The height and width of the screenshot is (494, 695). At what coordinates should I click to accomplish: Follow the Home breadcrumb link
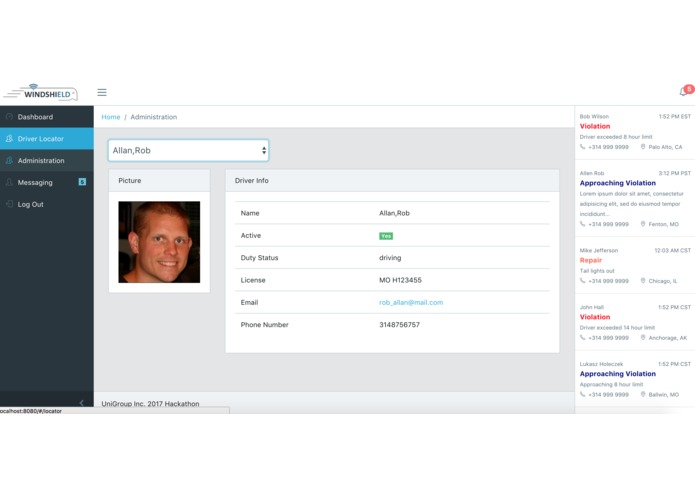click(x=111, y=117)
